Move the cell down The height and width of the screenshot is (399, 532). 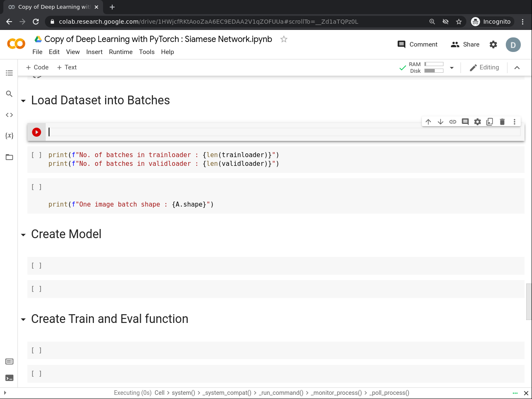point(441,122)
